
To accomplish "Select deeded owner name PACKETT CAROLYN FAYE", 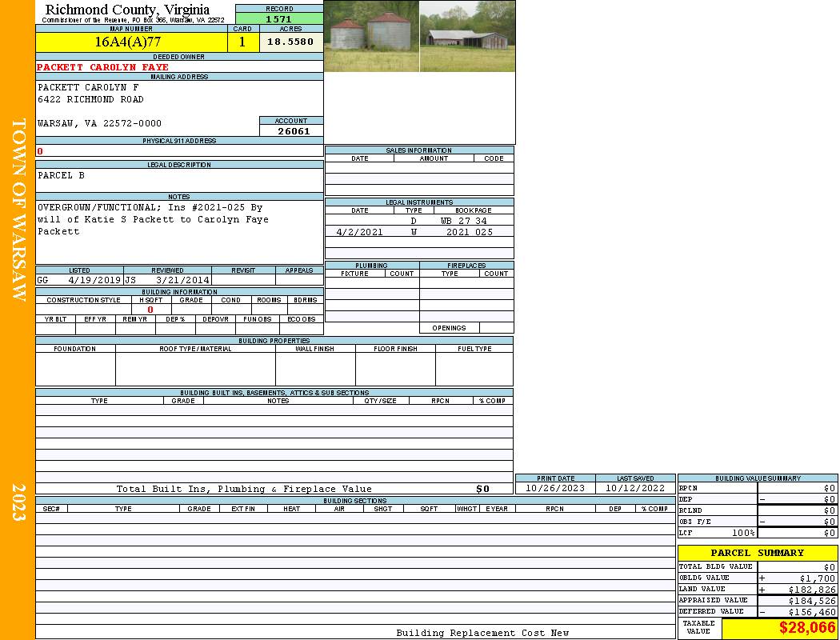I will pos(102,67).
